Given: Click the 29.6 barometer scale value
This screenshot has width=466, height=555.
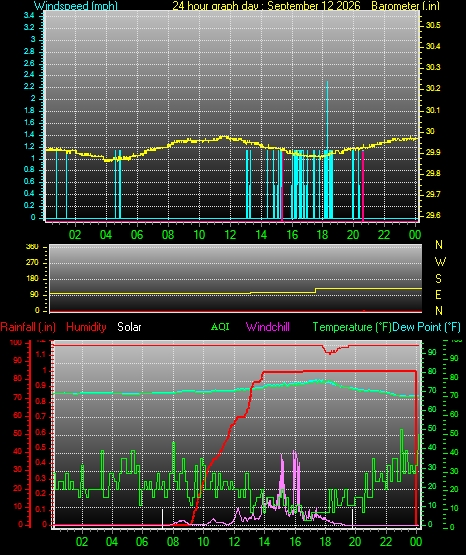Looking at the screenshot, I should [433, 216].
